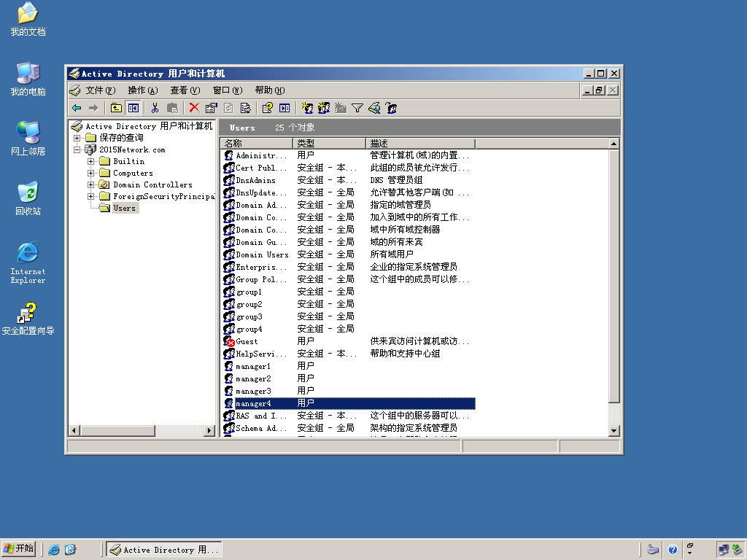This screenshot has width=747, height=560.
Task: Click the help icon in system tray
Action: click(673, 550)
